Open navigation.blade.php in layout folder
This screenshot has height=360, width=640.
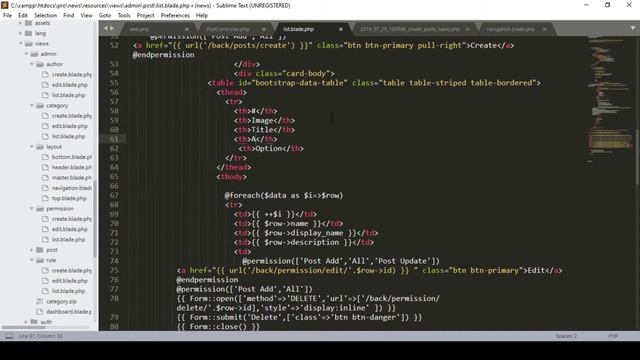coord(71,188)
